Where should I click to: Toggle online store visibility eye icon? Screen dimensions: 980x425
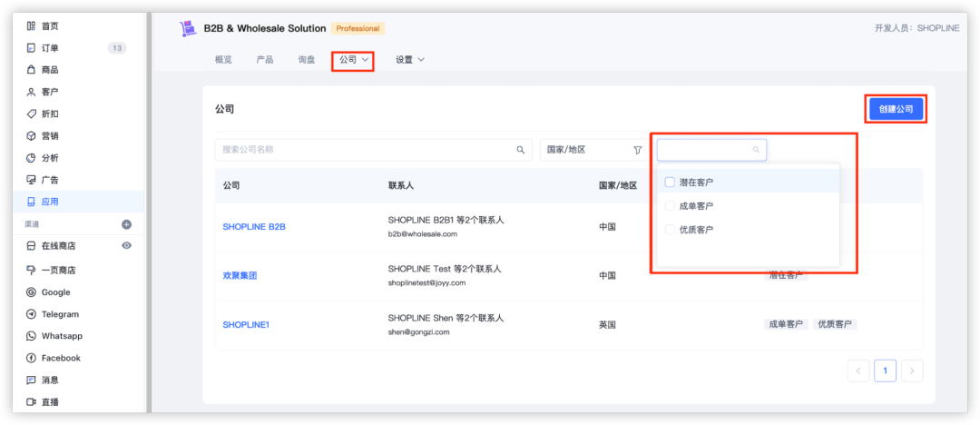pyautogui.click(x=126, y=245)
